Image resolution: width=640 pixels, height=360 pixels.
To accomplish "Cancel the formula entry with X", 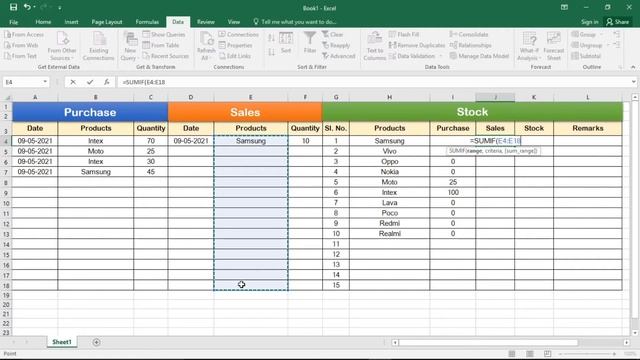I will pos(73,82).
